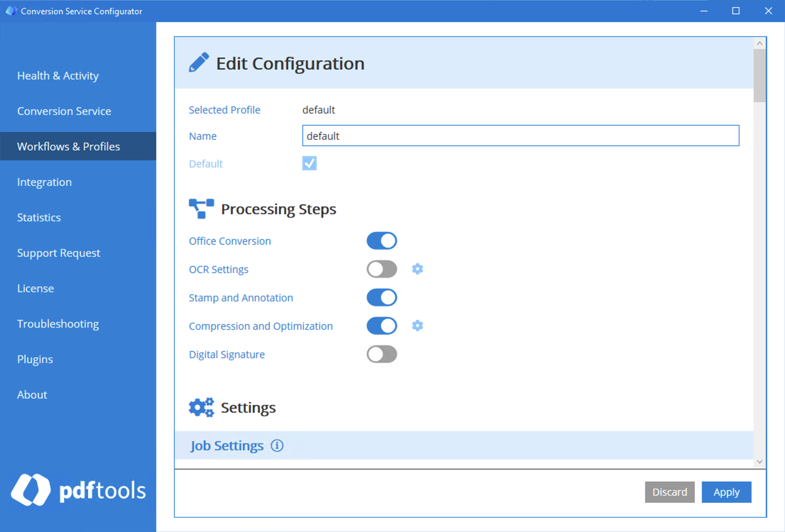Screen dimensions: 785x532
Task: Disable the Office Conversion toggle
Action: 381,240
